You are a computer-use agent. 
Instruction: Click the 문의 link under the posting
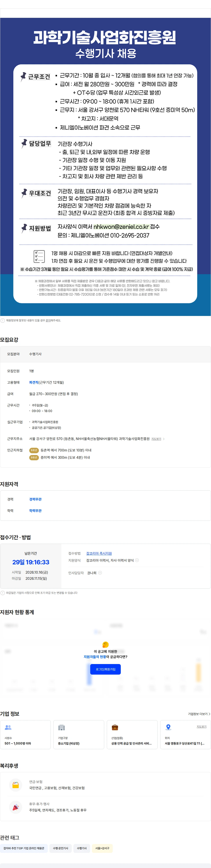click(x=48, y=320)
